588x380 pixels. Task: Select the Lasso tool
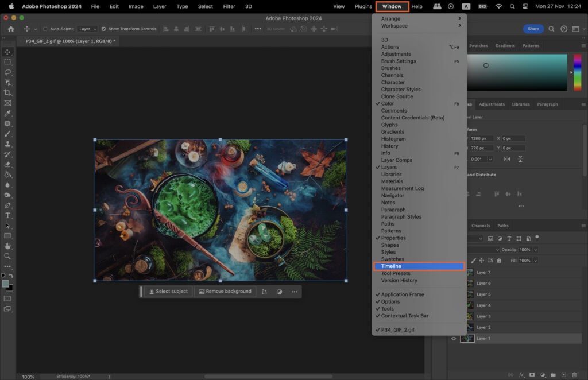coord(8,72)
